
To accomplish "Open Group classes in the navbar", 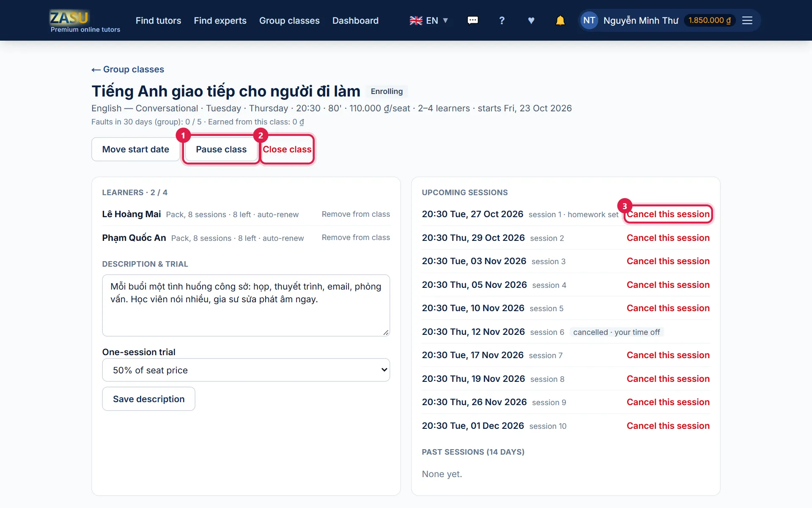I will 289,20.
